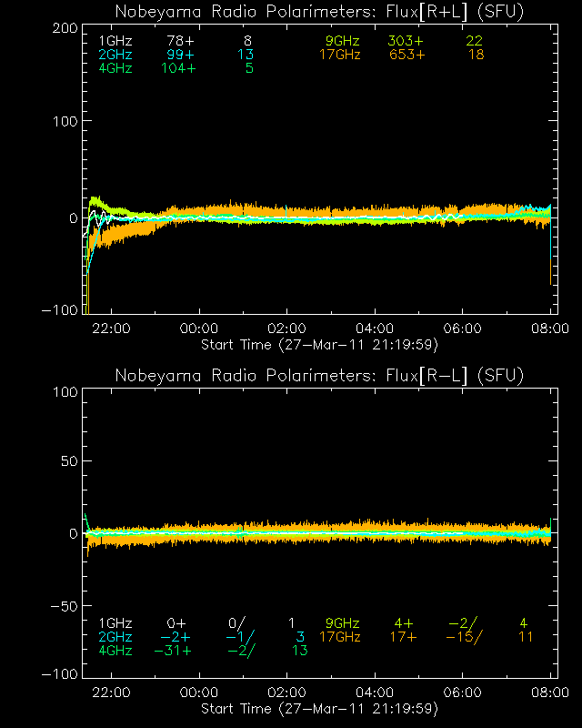Select the 1GHz legend label in top plot
This screenshot has width=582, height=728.
[x=115, y=42]
